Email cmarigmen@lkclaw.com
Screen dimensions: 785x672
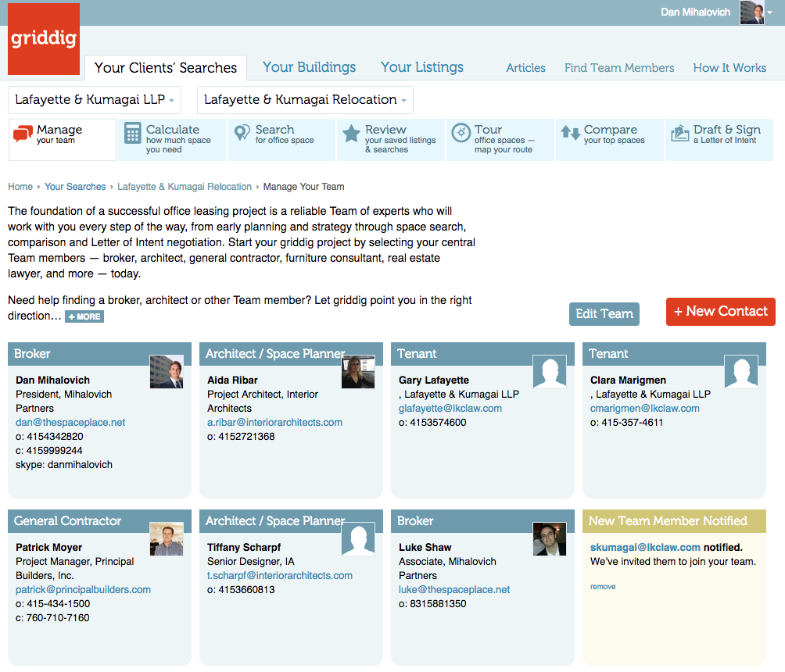pyautogui.click(x=645, y=409)
